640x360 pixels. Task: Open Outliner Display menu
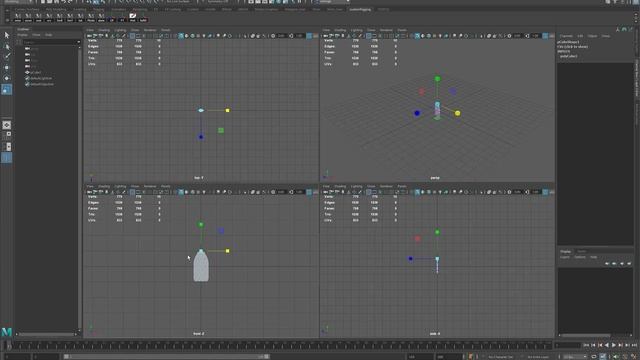[x=22, y=35]
